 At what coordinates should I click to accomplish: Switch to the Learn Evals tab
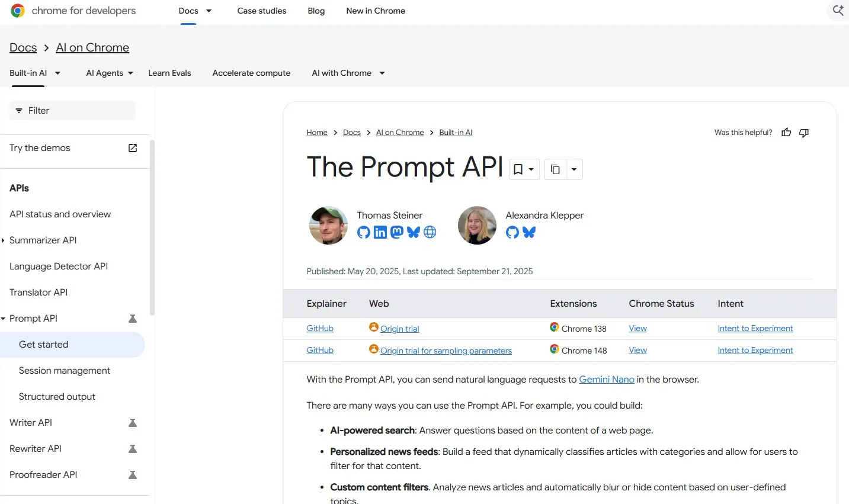click(169, 73)
